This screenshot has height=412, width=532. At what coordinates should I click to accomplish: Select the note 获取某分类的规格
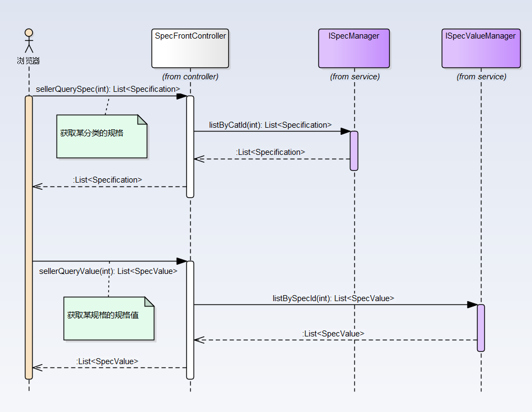tap(102, 136)
